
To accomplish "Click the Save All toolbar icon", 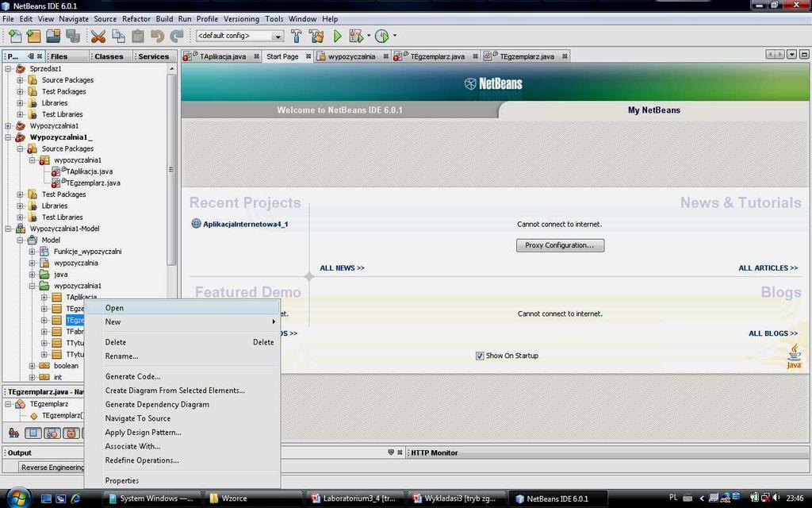I will point(73,36).
